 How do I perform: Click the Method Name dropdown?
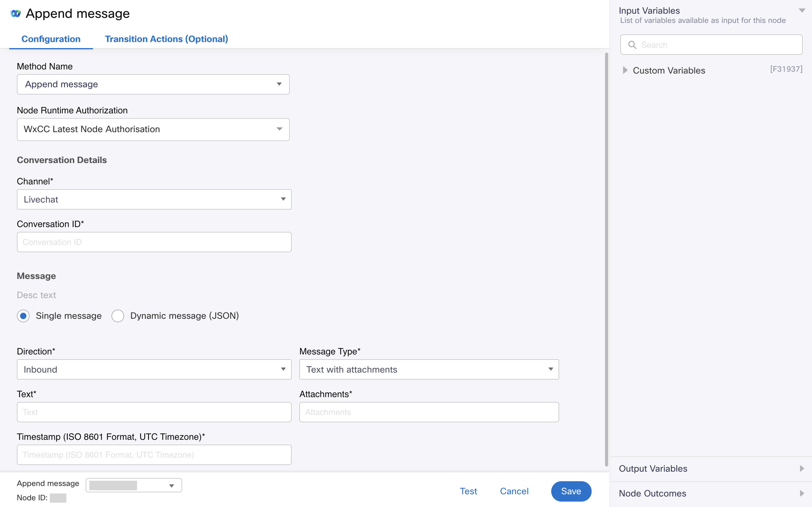[153, 84]
